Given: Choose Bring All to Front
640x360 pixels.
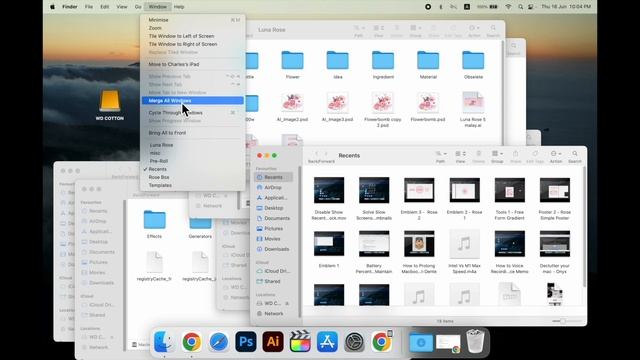Looking at the screenshot, I should pos(193,133).
